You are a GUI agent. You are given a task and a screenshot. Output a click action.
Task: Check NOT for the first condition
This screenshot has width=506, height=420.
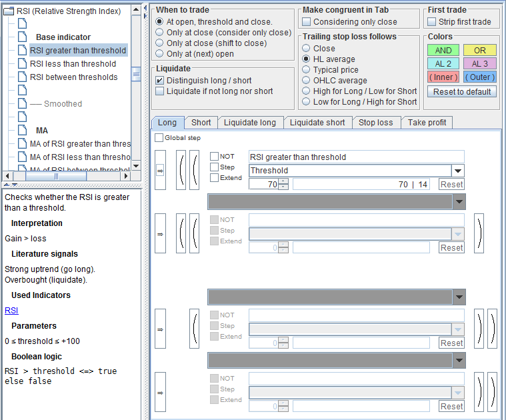click(x=214, y=157)
